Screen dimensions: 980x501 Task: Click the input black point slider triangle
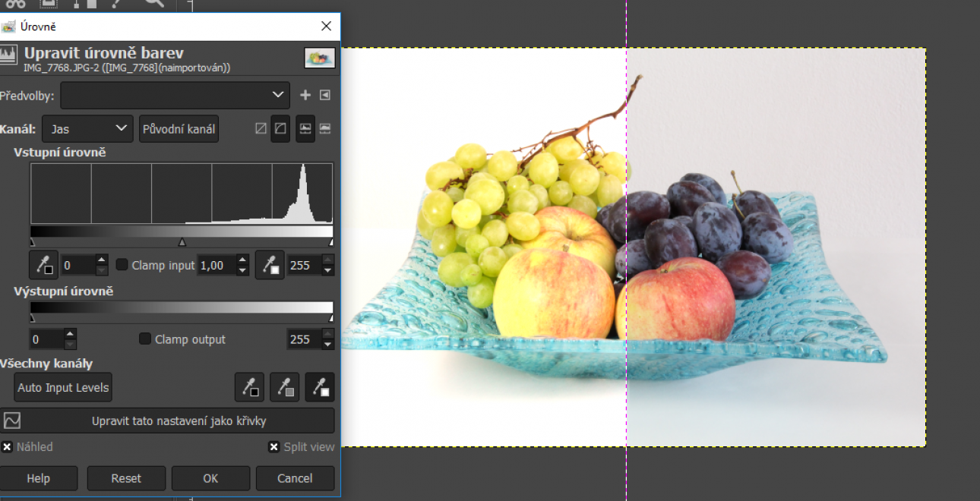32,242
